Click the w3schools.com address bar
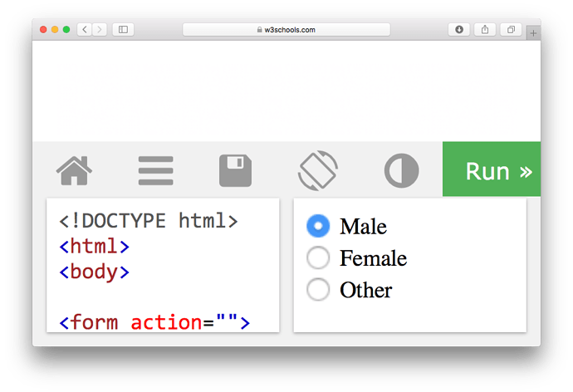The height and width of the screenshot is (392, 573). click(286, 30)
